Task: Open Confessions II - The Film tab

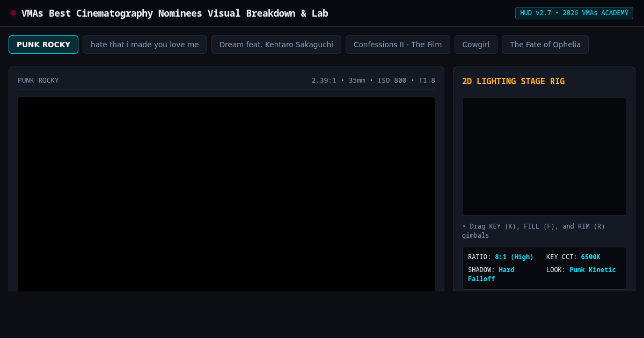Action: (x=398, y=45)
